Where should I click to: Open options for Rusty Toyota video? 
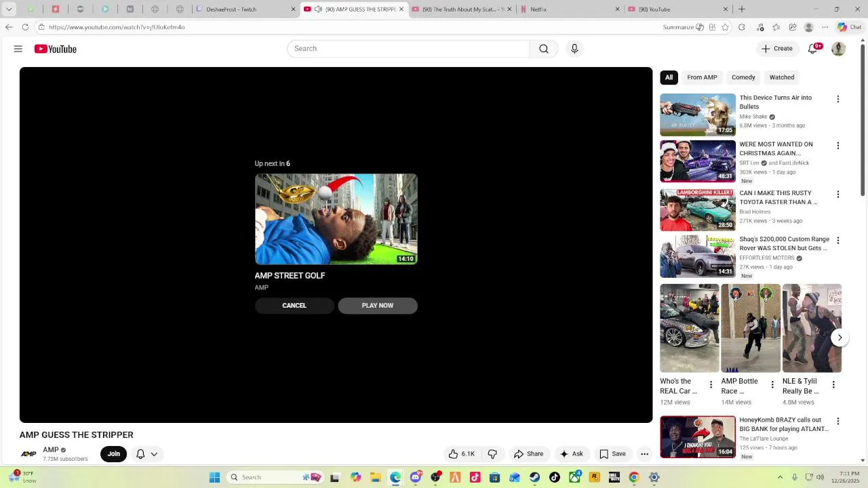pos(838,195)
